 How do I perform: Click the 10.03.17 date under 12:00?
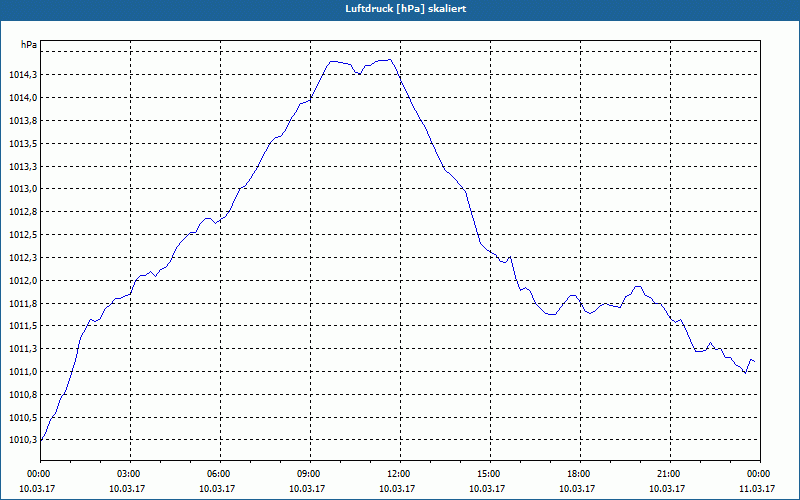[397, 489]
